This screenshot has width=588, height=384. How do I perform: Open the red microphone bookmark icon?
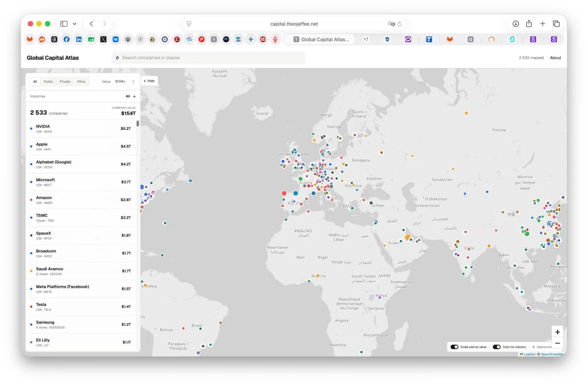pyautogui.click(x=275, y=39)
